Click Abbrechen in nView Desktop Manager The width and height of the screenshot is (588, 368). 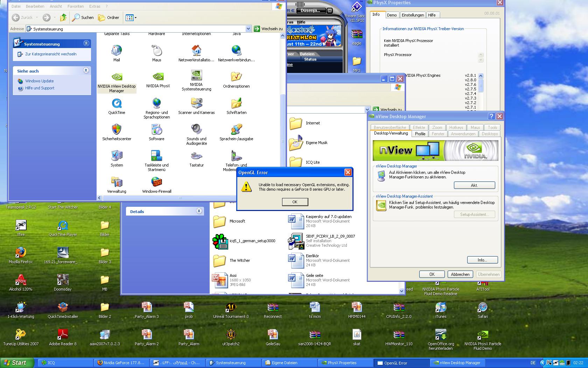(x=460, y=274)
